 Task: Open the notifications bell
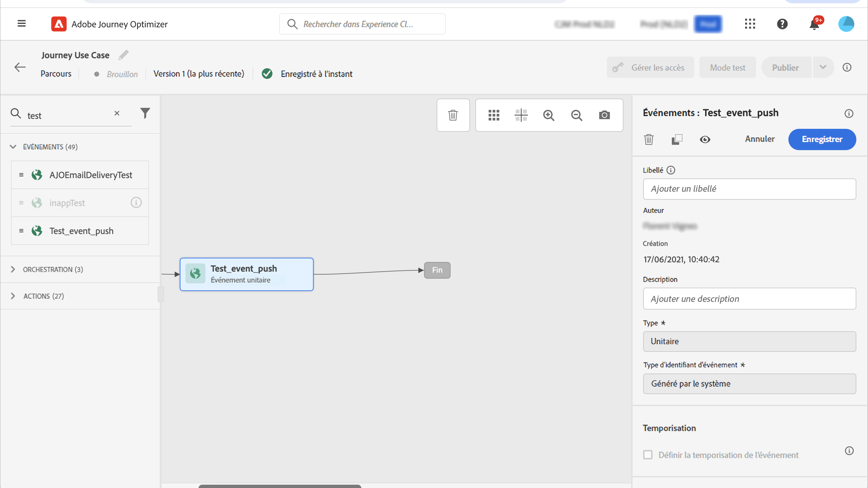(x=814, y=24)
